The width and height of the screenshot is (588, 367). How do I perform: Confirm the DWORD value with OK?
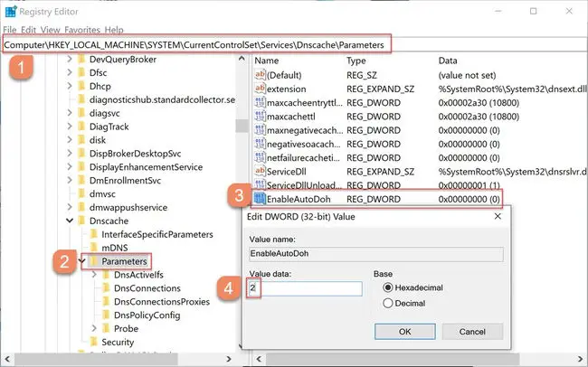coord(404,332)
